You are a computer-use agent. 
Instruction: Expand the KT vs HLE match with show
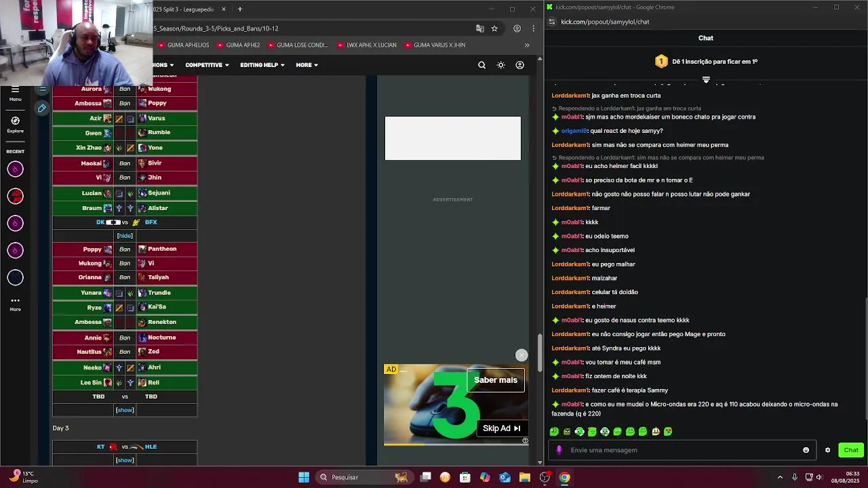tap(125, 460)
